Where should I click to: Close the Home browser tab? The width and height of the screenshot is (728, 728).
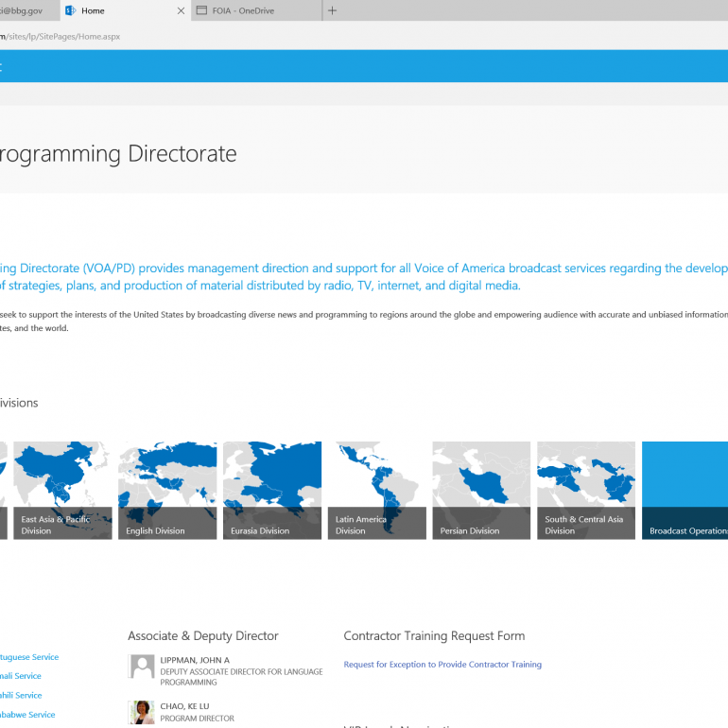tap(181, 10)
